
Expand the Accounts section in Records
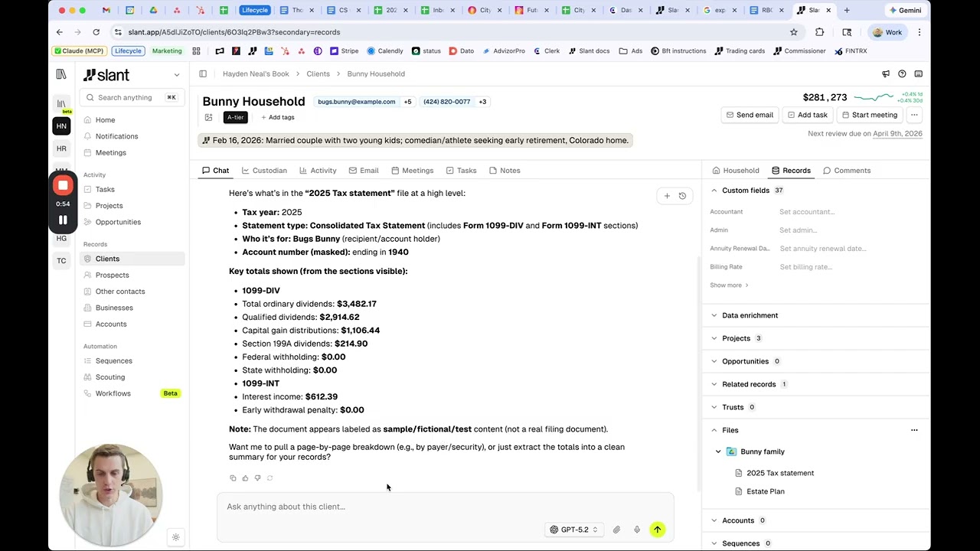(714, 520)
